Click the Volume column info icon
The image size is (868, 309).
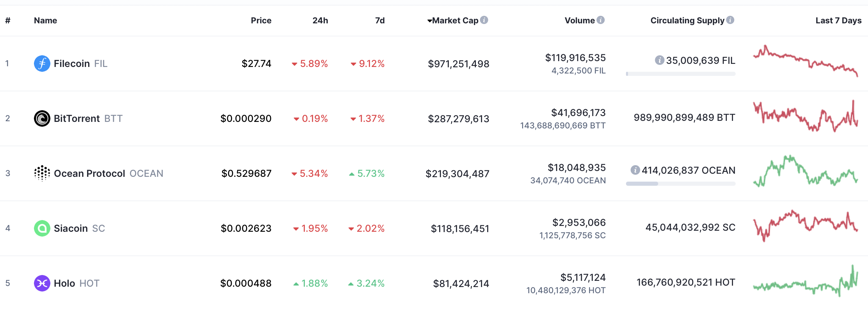tap(600, 20)
